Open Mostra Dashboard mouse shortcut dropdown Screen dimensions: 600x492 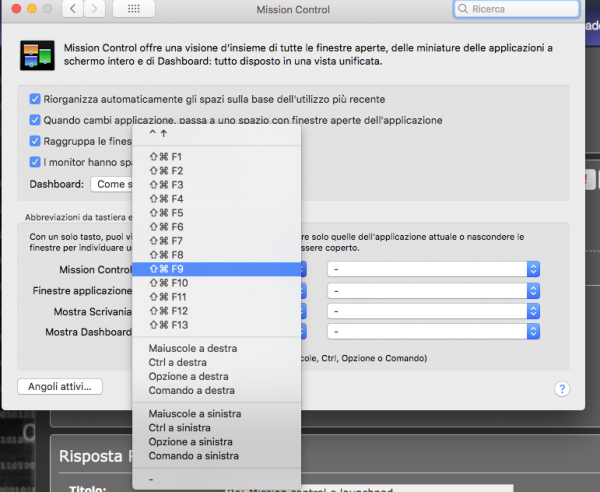434,331
